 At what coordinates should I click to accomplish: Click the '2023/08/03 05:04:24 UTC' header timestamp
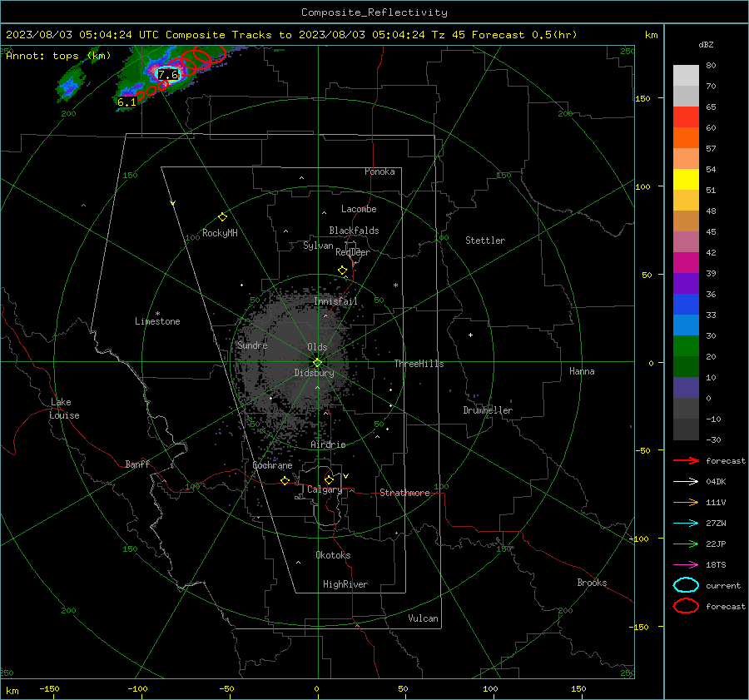pyautogui.click(x=82, y=35)
